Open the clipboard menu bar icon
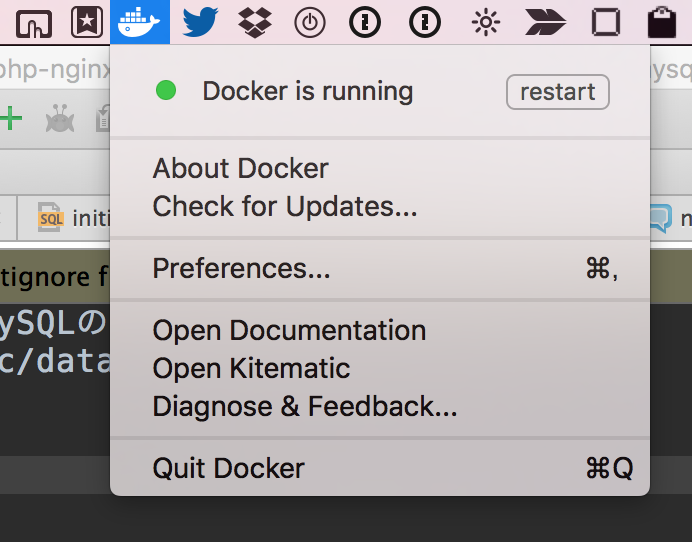692x542 pixels. (x=662, y=22)
